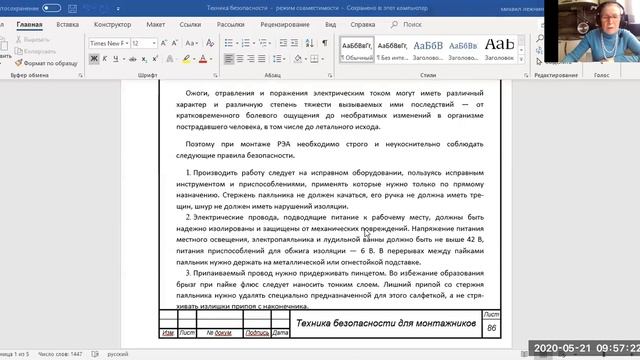Decrease font size button
Image resolution: width=640 pixels, height=360 pixels.
tap(174, 43)
